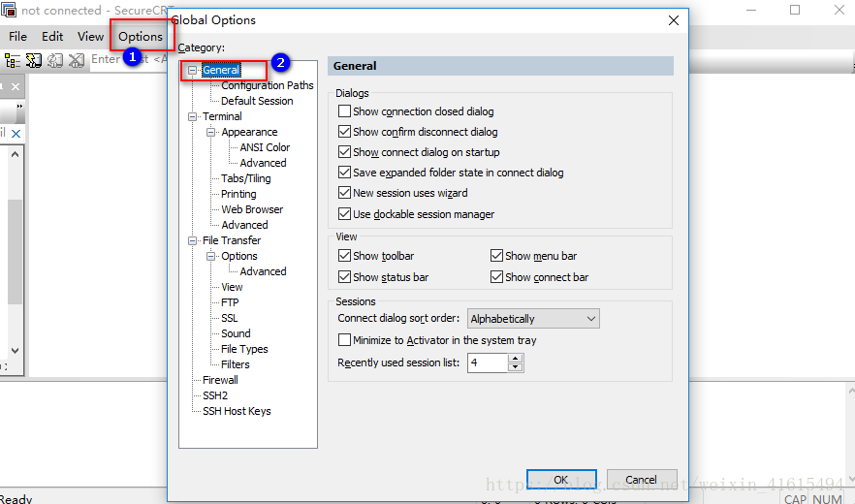Select Advanced directly under Terminal
Image resolution: width=855 pixels, height=504 pixels.
[x=244, y=225]
